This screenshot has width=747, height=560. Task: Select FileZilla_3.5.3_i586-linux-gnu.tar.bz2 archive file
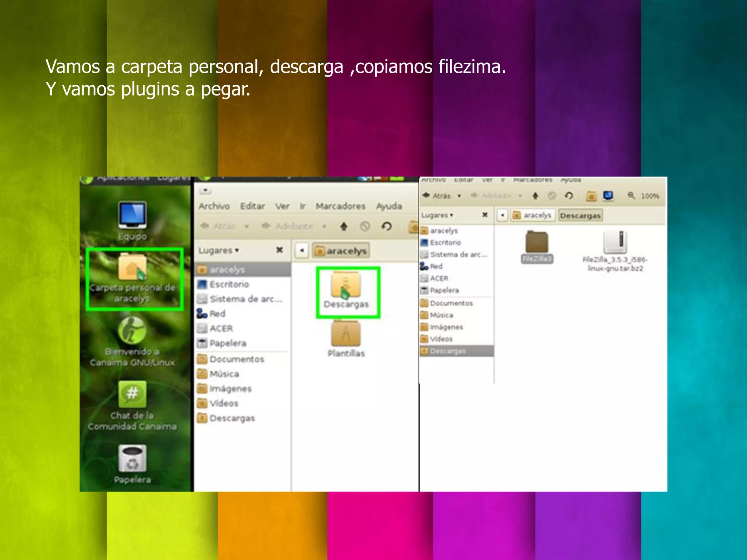[615, 252]
